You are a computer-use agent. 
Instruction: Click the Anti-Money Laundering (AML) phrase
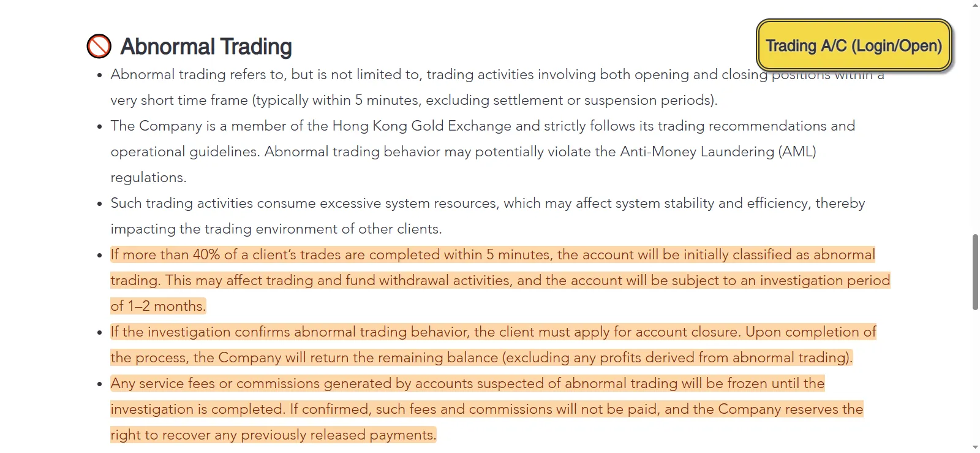point(718,151)
